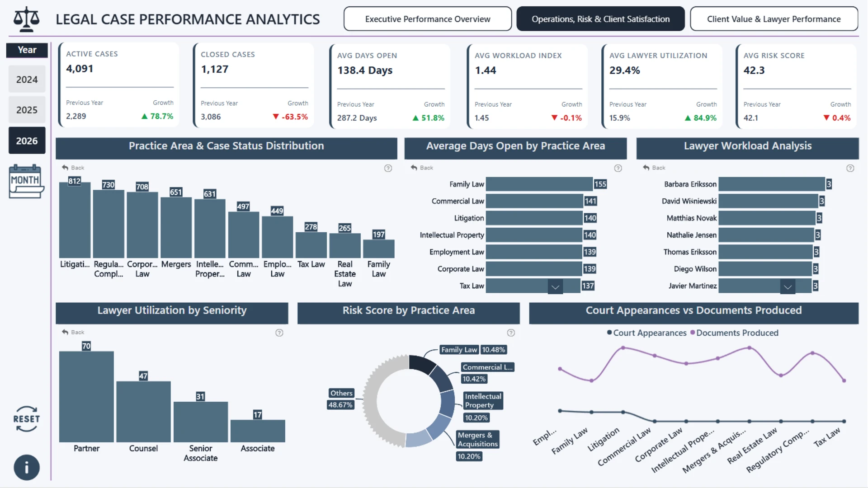Select the Mergers bar labeled 651
Viewport: 868px width, 488px height.
[x=176, y=228]
